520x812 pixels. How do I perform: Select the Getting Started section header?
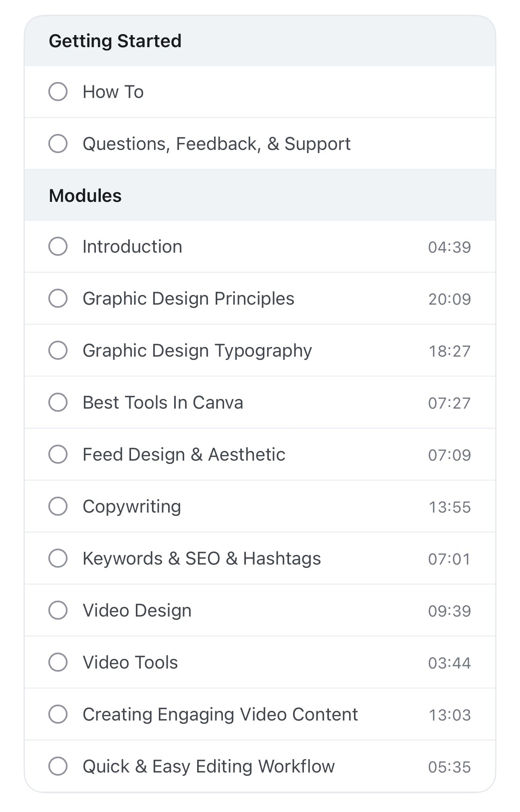tap(115, 40)
